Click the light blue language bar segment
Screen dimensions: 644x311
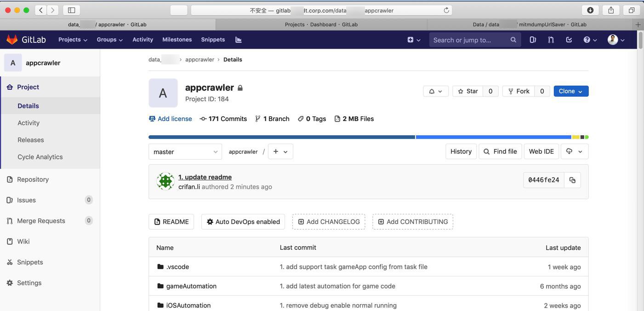point(494,137)
